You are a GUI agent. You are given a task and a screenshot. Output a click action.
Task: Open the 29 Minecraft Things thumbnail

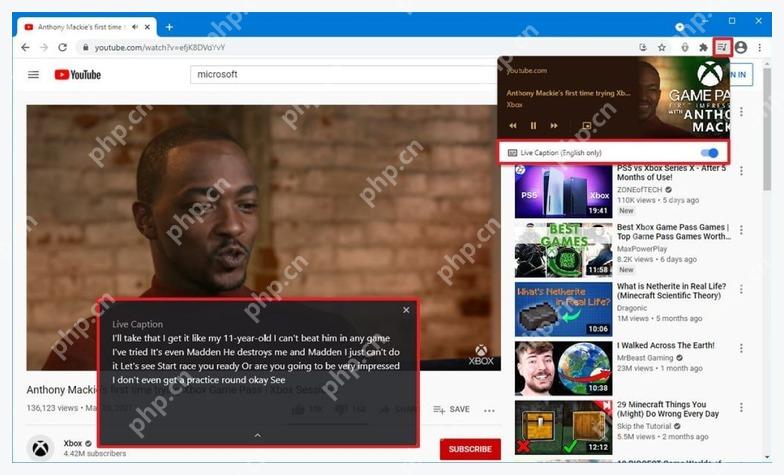click(564, 428)
